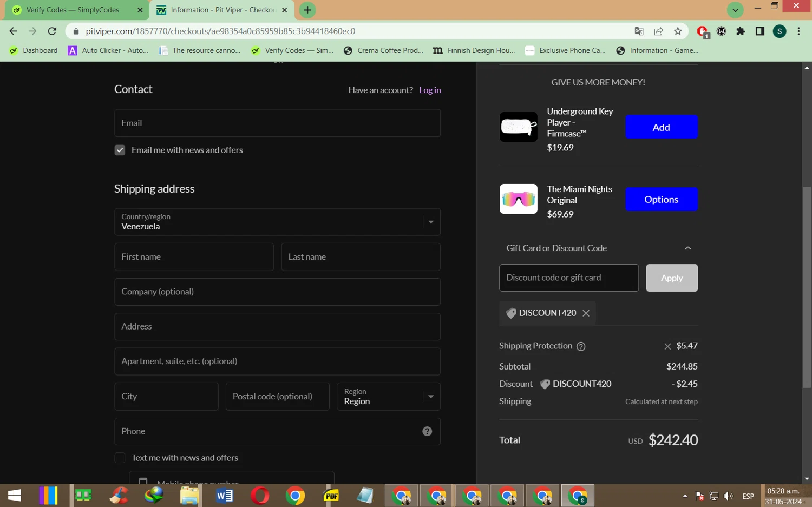Open the Windscribe extension icon

pos(722,31)
